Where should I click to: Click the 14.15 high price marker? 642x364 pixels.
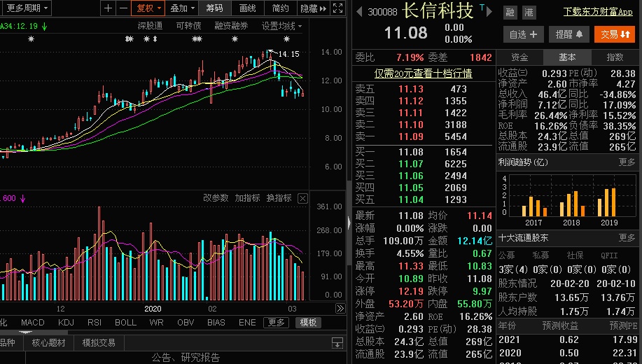coord(288,54)
